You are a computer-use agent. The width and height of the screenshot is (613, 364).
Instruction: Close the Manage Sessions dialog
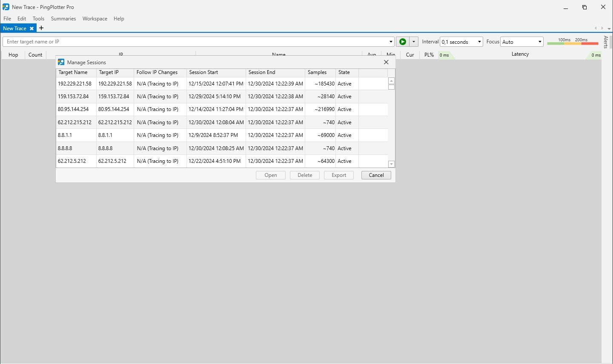point(386,62)
